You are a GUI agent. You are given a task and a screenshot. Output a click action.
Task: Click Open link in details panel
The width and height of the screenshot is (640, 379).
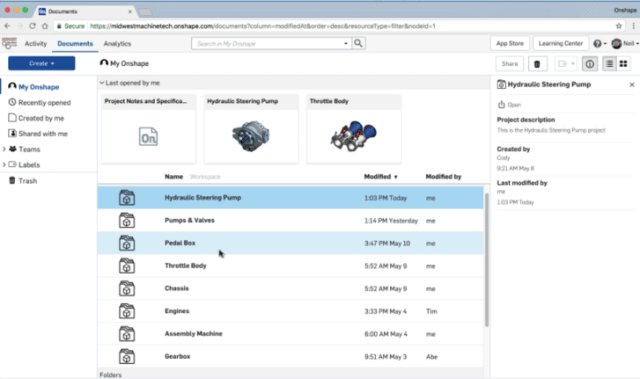click(x=514, y=105)
